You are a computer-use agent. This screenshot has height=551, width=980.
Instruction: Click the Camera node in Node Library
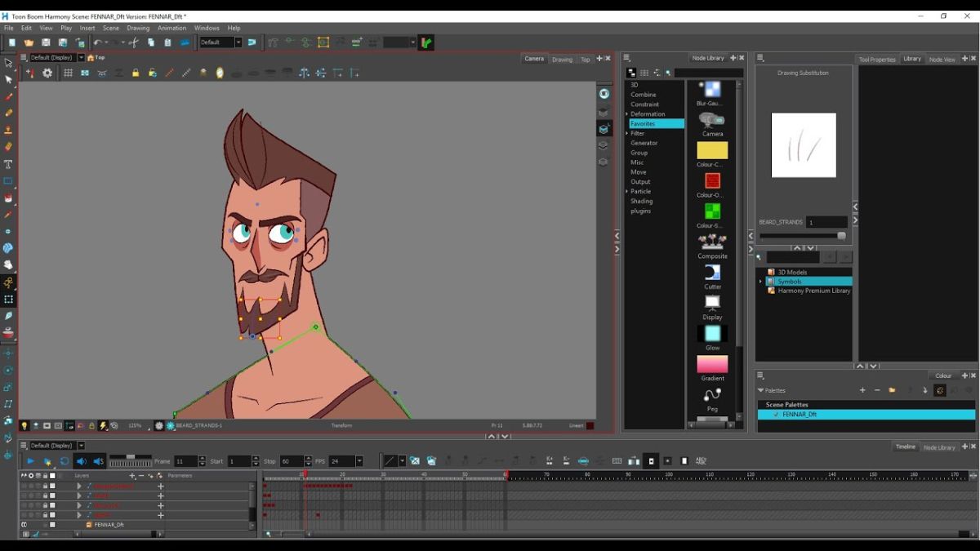tap(712, 124)
